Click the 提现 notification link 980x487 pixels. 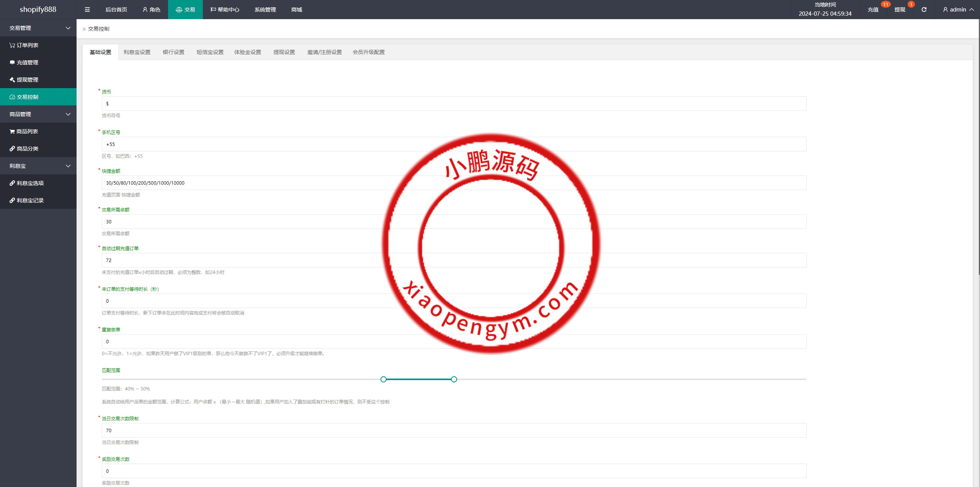pos(900,10)
